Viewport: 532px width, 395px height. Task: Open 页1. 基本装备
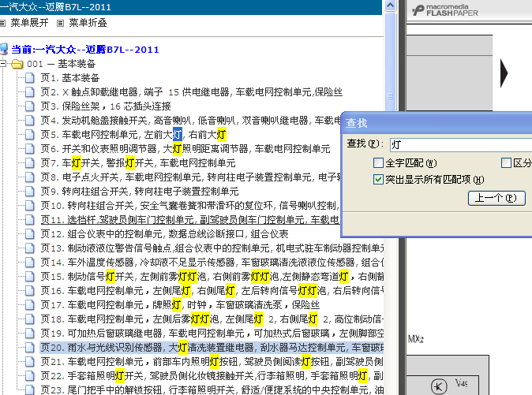coord(70,78)
